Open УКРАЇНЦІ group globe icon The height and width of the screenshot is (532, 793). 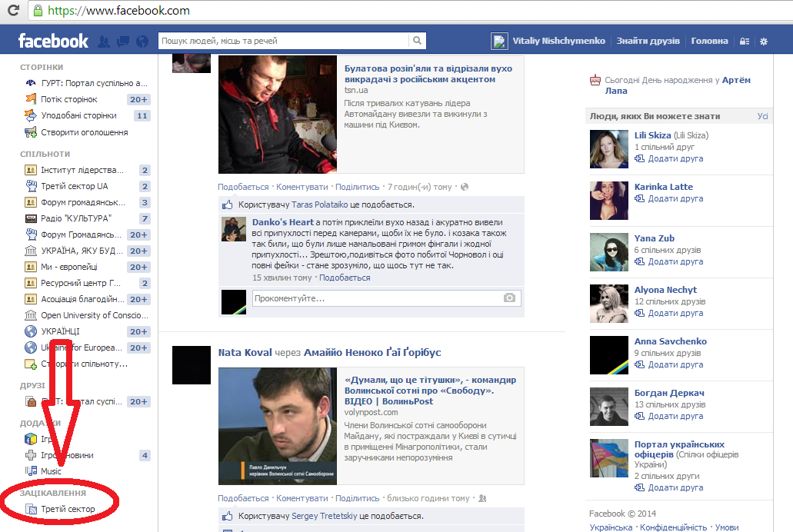[30, 331]
